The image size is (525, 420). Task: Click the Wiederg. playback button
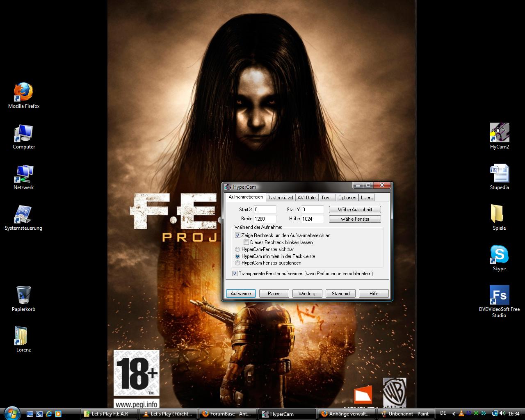tap(307, 294)
